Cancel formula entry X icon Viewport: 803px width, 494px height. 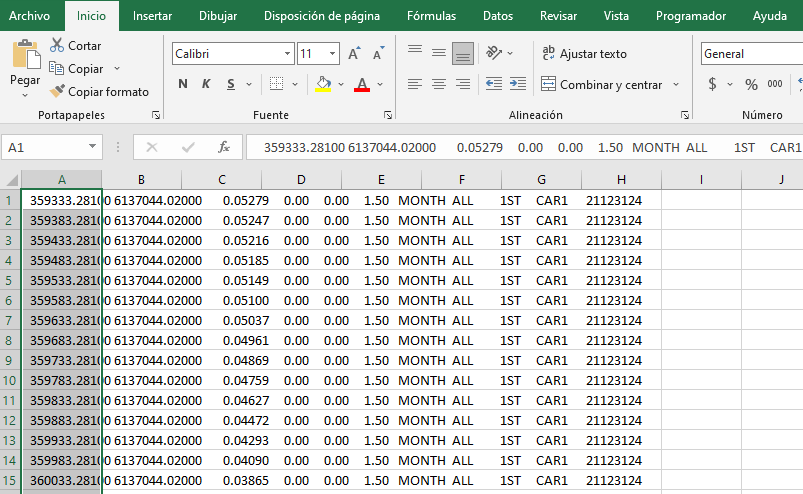pos(152,147)
